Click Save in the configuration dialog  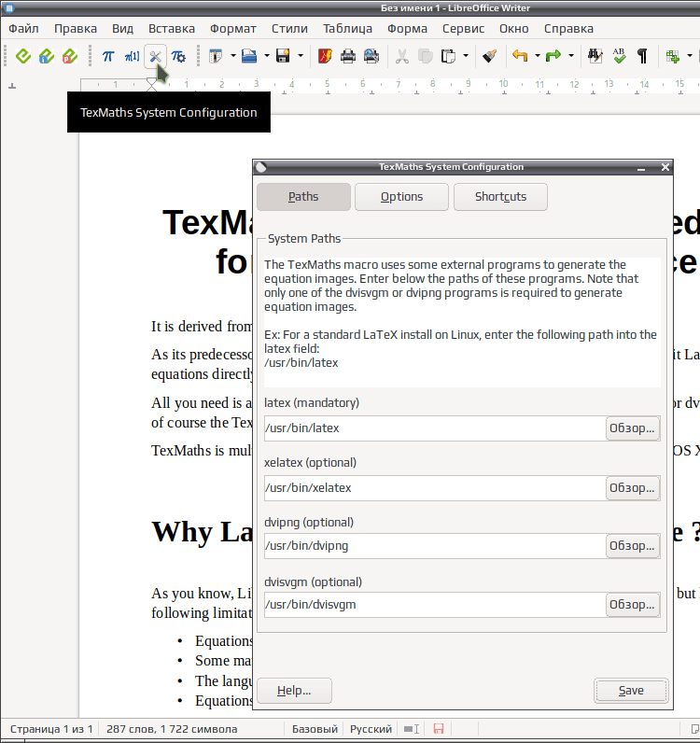pos(631,691)
